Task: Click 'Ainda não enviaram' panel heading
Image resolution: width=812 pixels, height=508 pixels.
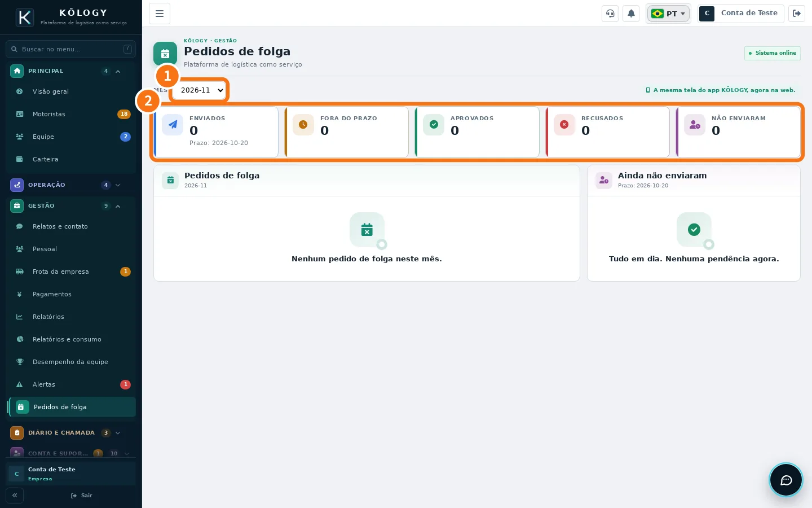Action: pos(662,176)
